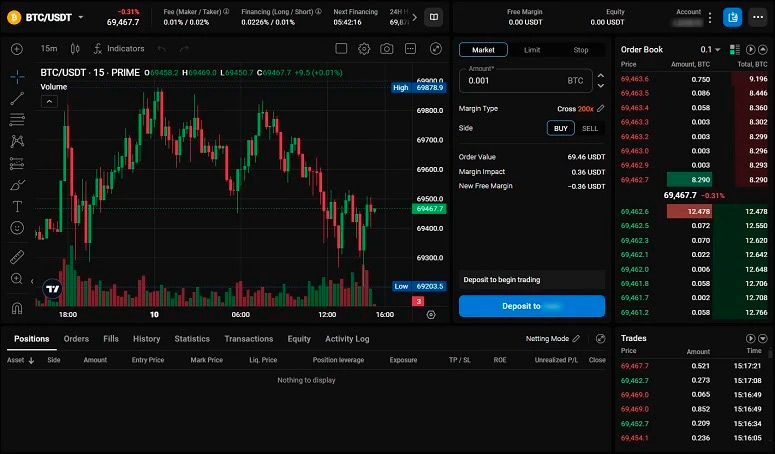Switch to the Limit order tab
Screen dimensions: 775x454
(x=532, y=49)
